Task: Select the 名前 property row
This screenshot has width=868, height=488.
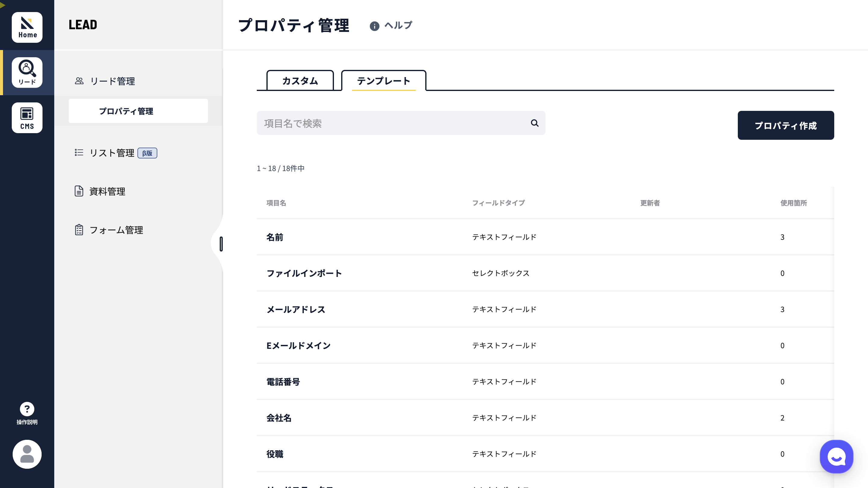Action: (545, 237)
